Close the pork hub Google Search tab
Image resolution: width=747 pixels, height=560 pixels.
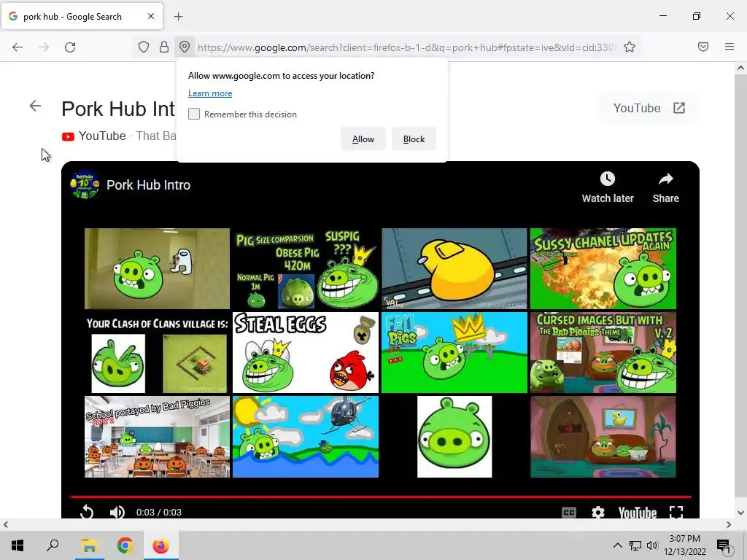click(x=151, y=16)
